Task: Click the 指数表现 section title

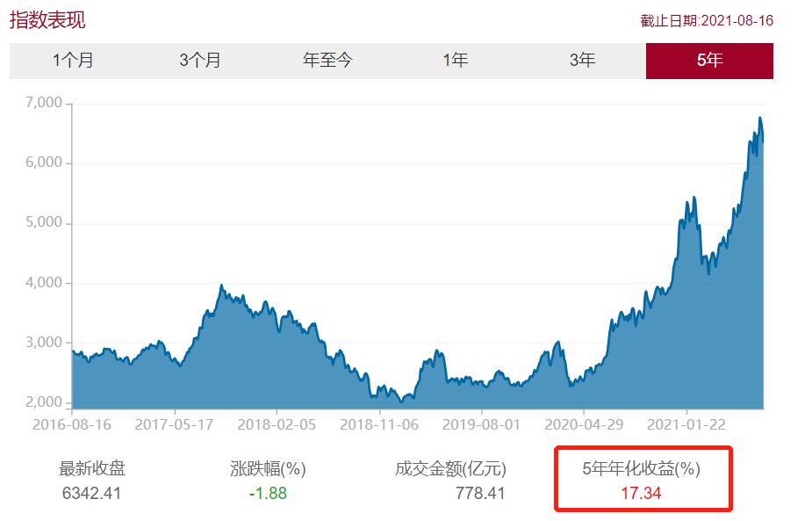Action: [47, 20]
